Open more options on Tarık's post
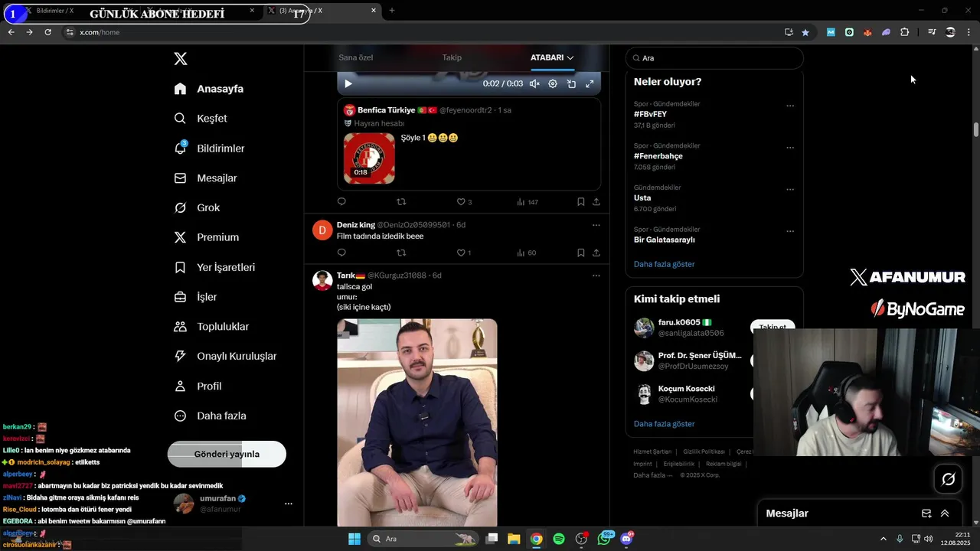Viewport: 980px width, 551px height. tap(596, 275)
